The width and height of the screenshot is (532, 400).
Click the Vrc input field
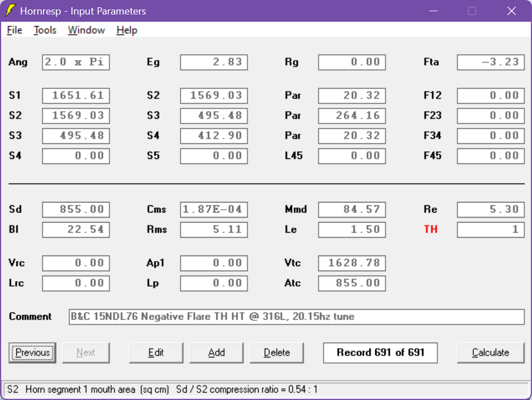76,263
